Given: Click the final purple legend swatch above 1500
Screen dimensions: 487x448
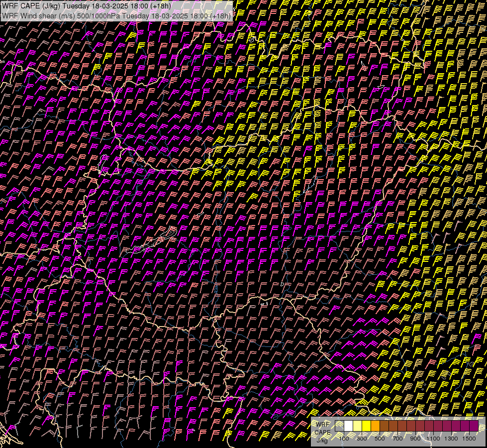Looking at the screenshot, I should point(474,426).
